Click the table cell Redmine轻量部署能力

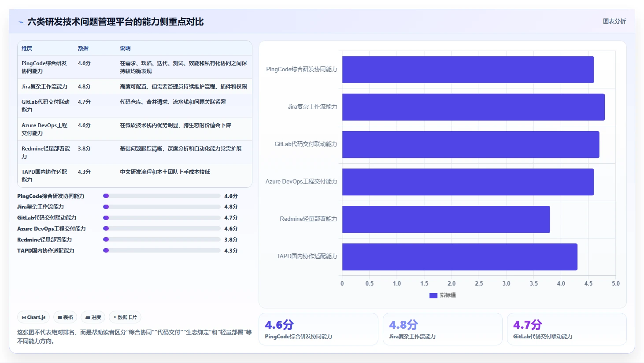click(x=46, y=152)
